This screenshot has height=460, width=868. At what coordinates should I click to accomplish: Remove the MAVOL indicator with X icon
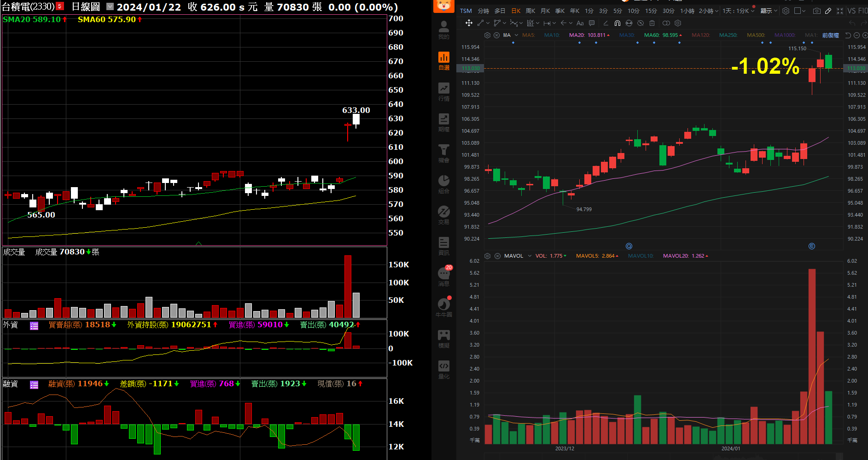498,256
